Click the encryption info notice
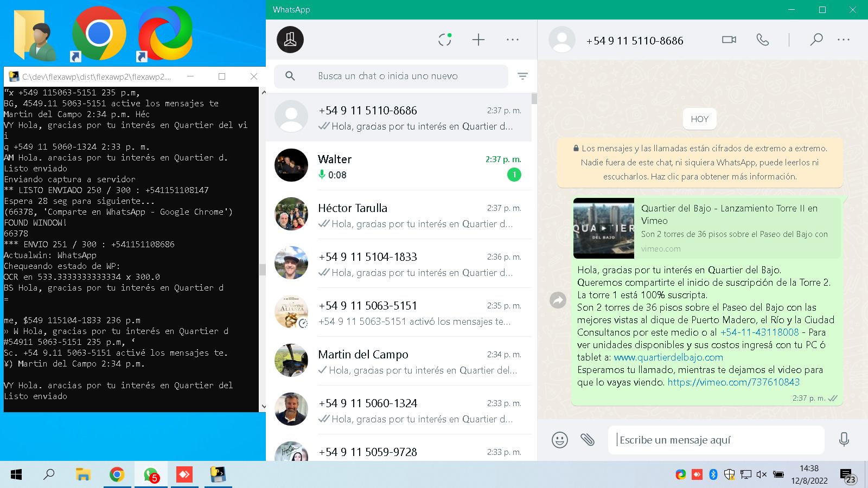 coord(700,162)
